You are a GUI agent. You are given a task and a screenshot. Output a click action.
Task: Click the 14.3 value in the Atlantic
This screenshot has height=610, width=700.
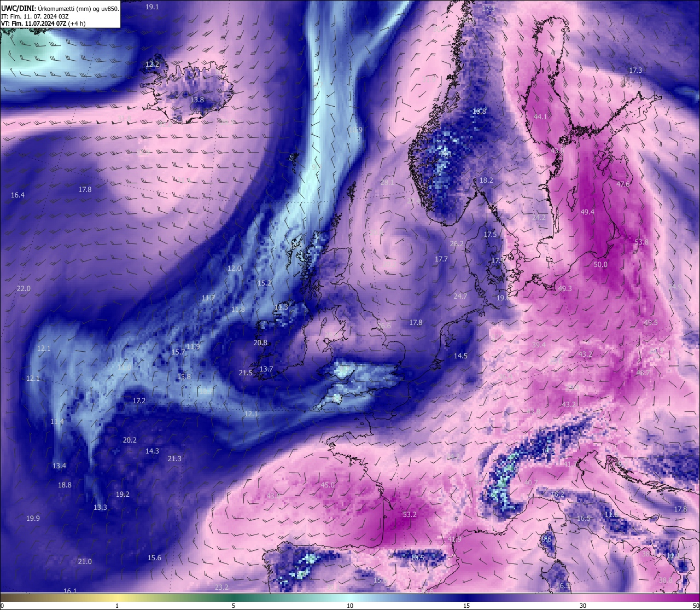click(x=152, y=451)
